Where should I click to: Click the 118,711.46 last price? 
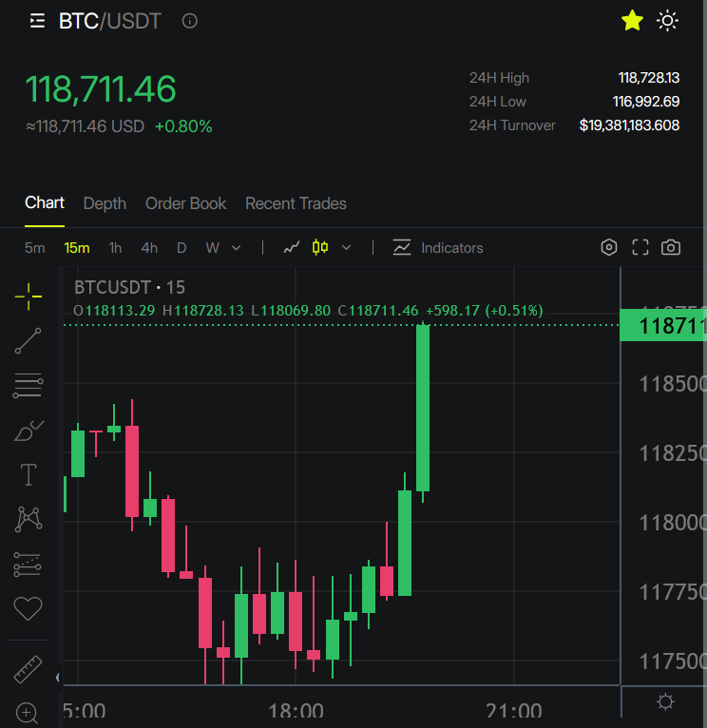101,89
